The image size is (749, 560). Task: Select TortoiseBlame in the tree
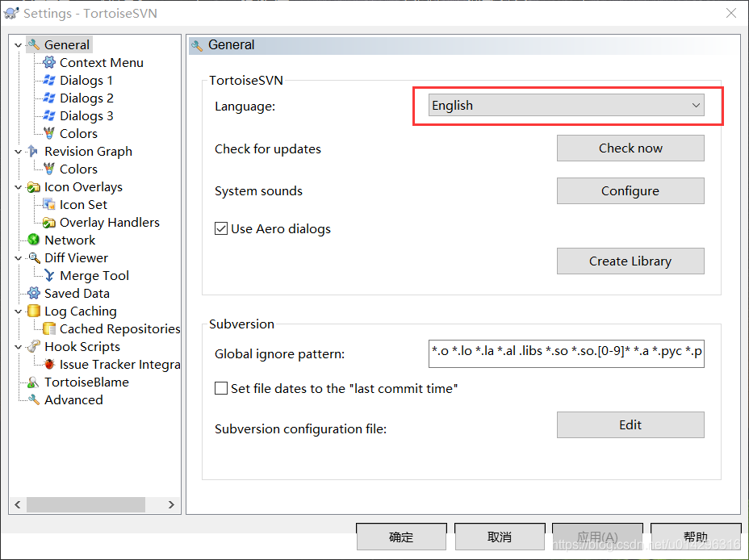pyautogui.click(x=86, y=382)
